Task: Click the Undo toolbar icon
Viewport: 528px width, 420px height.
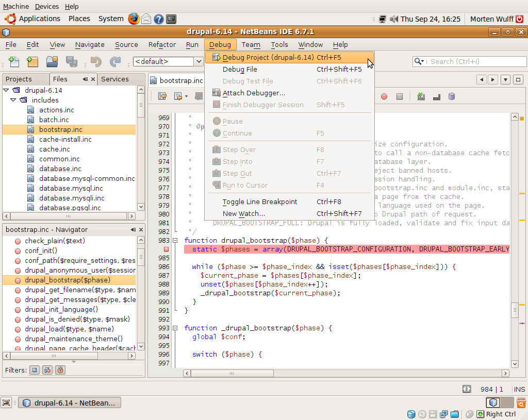Action: coord(96,62)
